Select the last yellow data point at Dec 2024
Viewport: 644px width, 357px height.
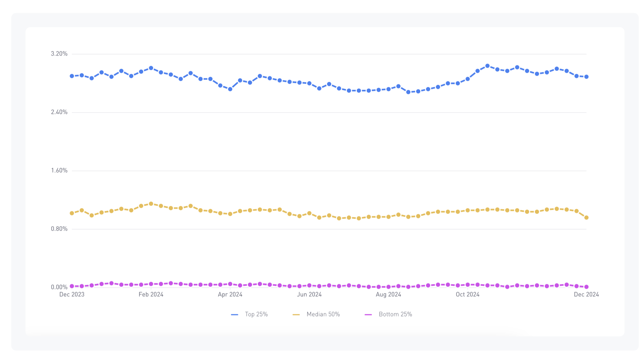(x=586, y=218)
